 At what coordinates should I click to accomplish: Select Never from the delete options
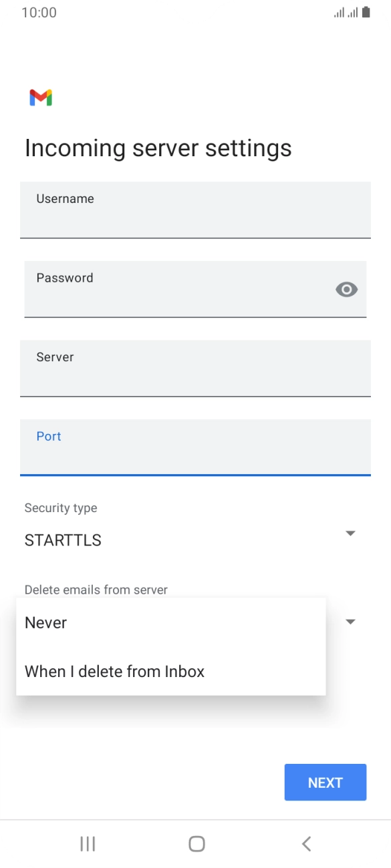pyautogui.click(x=45, y=622)
